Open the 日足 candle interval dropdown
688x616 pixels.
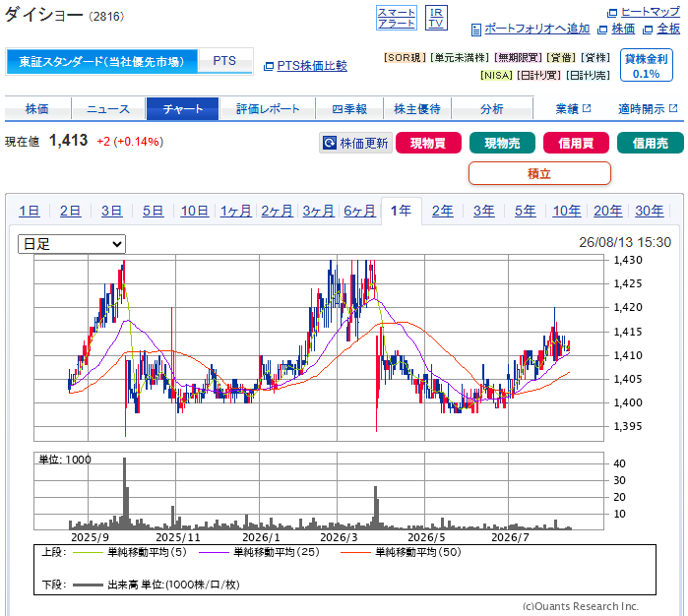coord(72,244)
